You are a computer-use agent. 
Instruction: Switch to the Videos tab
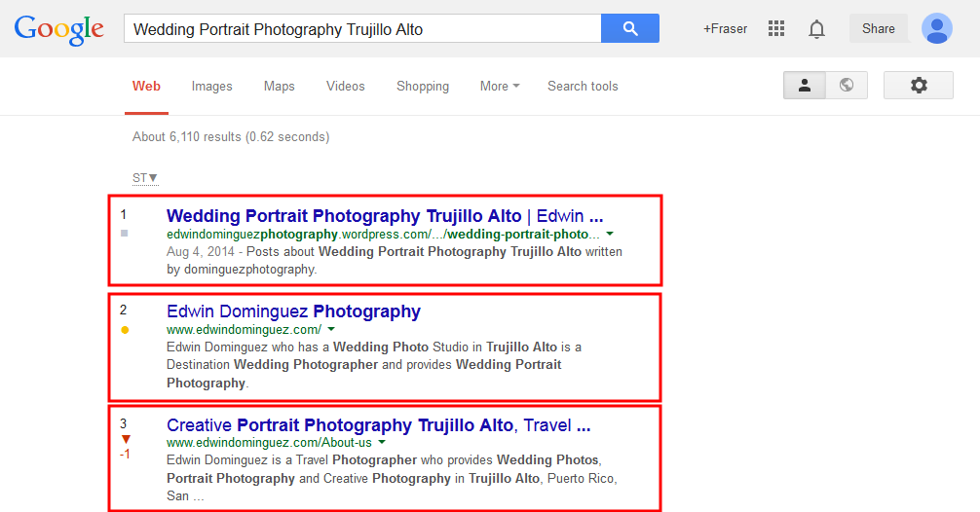click(x=346, y=87)
